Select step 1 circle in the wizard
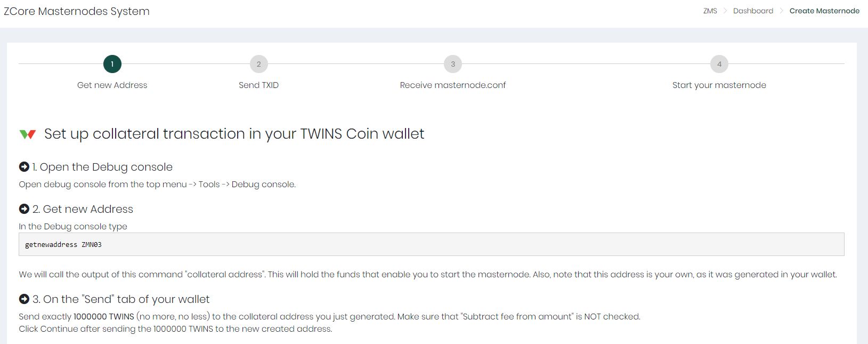The width and height of the screenshot is (868, 344). click(112, 64)
